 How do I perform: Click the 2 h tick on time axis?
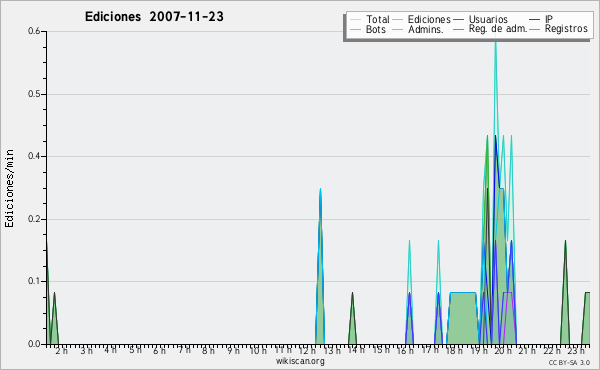[x=62, y=350]
